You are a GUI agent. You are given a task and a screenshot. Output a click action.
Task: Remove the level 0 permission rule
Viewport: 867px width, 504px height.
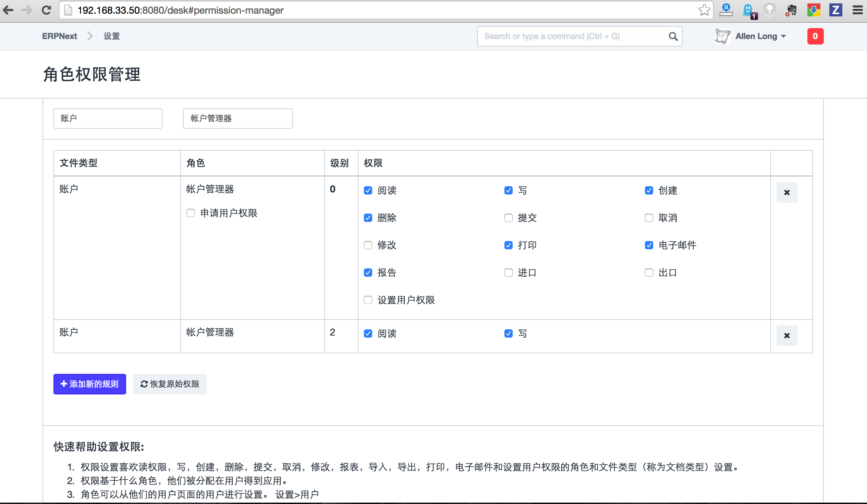point(786,192)
